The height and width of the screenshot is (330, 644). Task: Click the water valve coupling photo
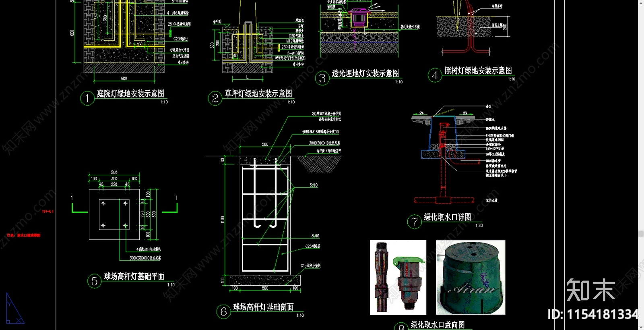tap(398, 277)
